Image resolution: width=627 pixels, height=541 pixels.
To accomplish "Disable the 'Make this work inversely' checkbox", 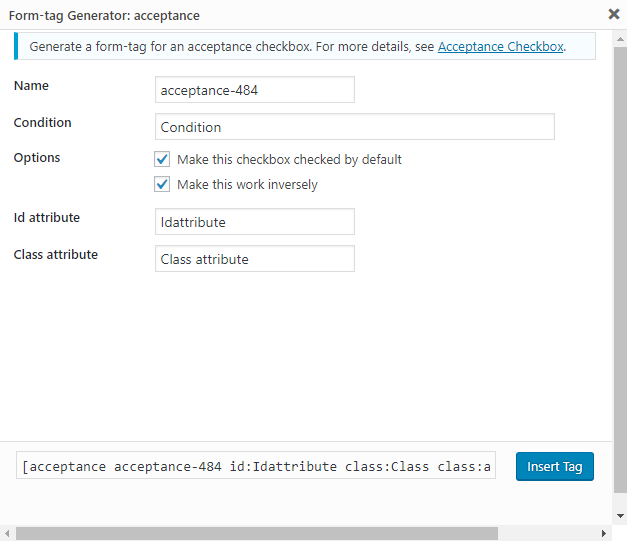I will click(x=162, y=184).
